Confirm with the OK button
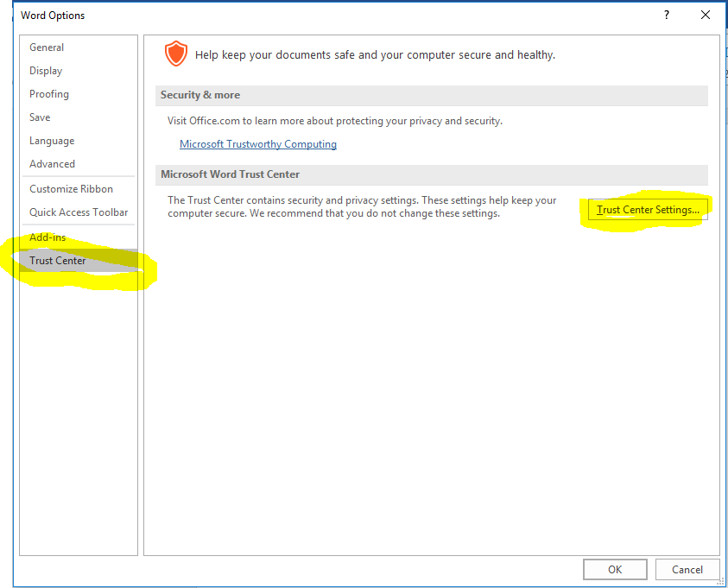The height and width of the screenshot is (588, 728). click(615, 570)
